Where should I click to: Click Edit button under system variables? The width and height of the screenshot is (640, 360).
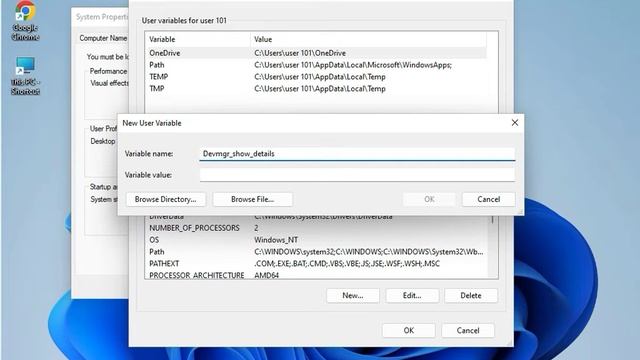[x=412, y=296]
